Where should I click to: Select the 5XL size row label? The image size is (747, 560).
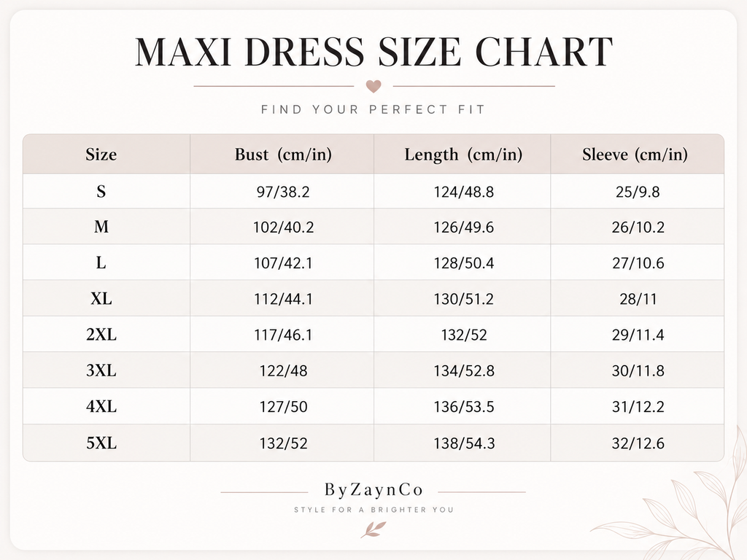pos(101,443)
